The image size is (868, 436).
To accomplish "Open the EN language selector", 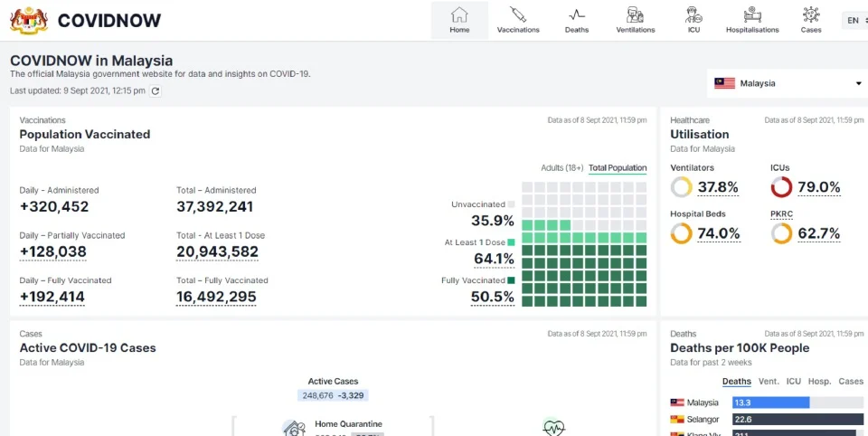I will (x=854, y=21).
